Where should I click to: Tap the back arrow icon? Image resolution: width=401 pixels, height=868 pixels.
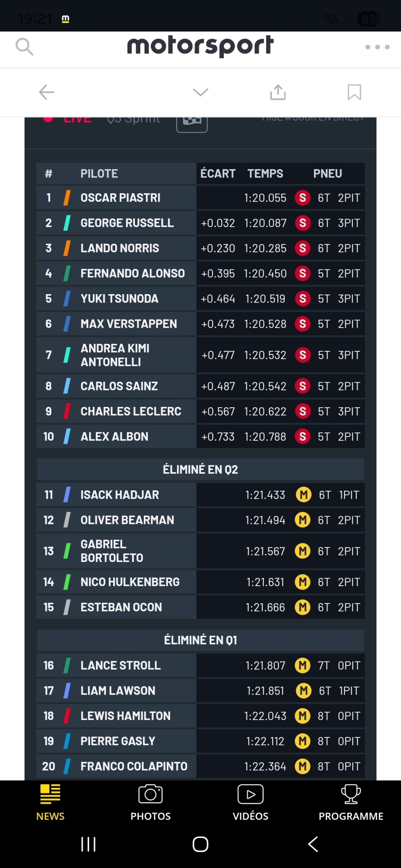(x=46, y=92)
